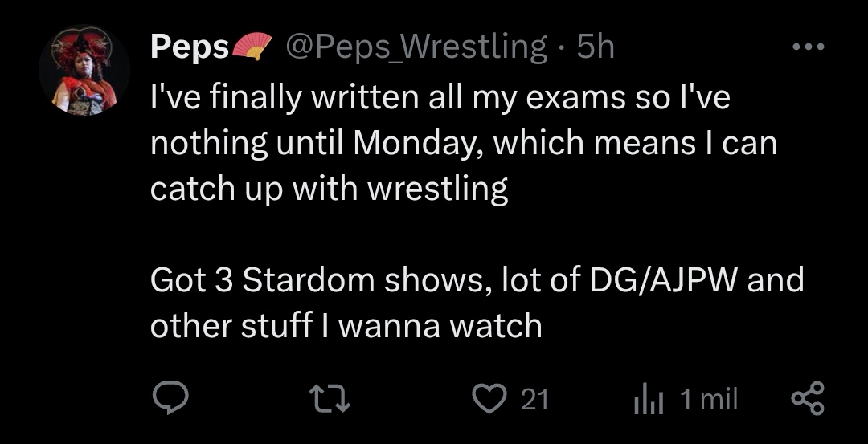The image size is (868, 444).
Task: Open the reply speech bubble icon
Action: (x=170, y=399)
